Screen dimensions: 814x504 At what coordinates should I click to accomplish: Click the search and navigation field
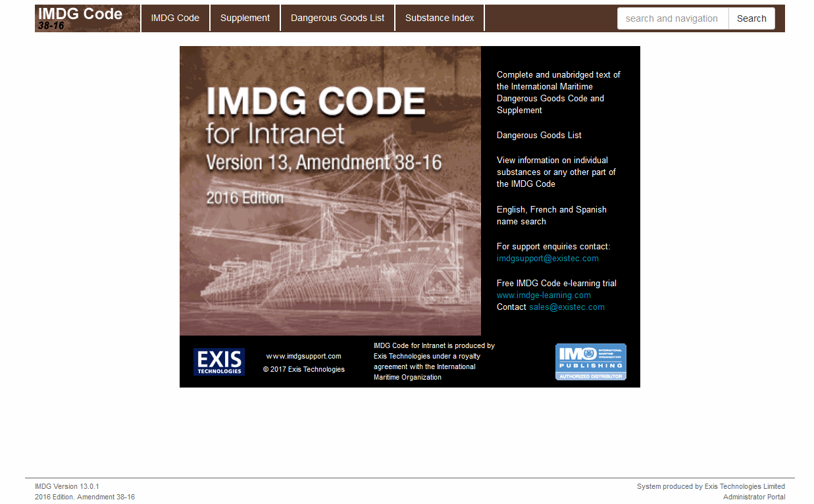(x=673, y=18)
